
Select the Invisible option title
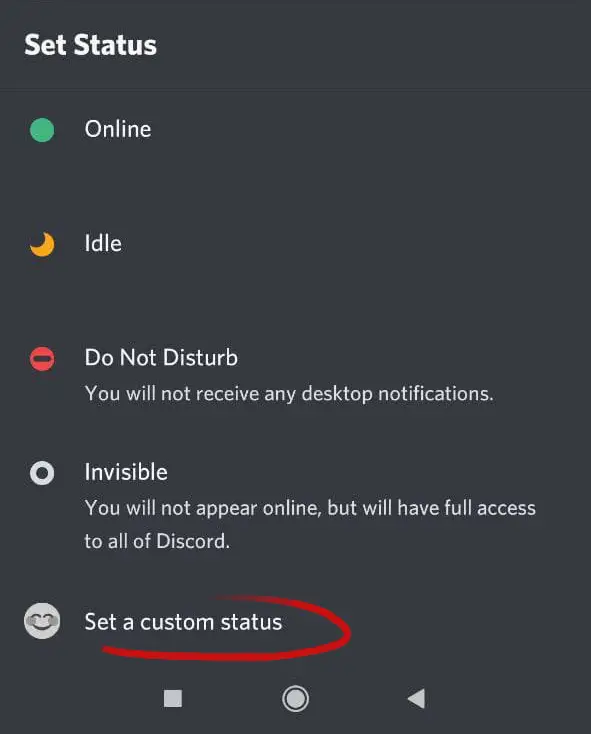[126, 472]
